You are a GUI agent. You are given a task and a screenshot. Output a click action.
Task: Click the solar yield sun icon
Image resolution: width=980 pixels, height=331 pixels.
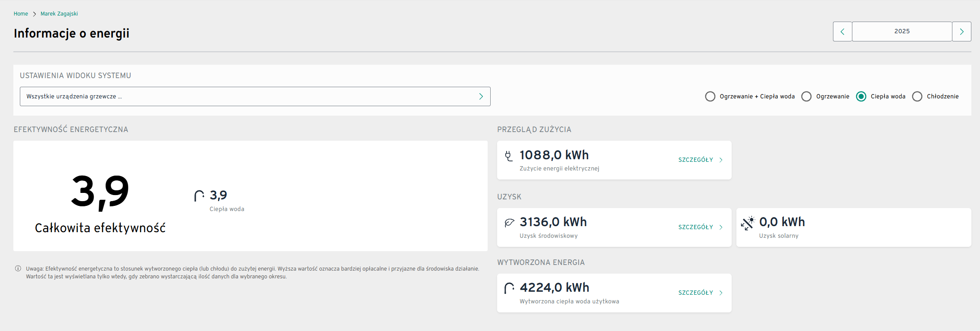click(748, 223)
